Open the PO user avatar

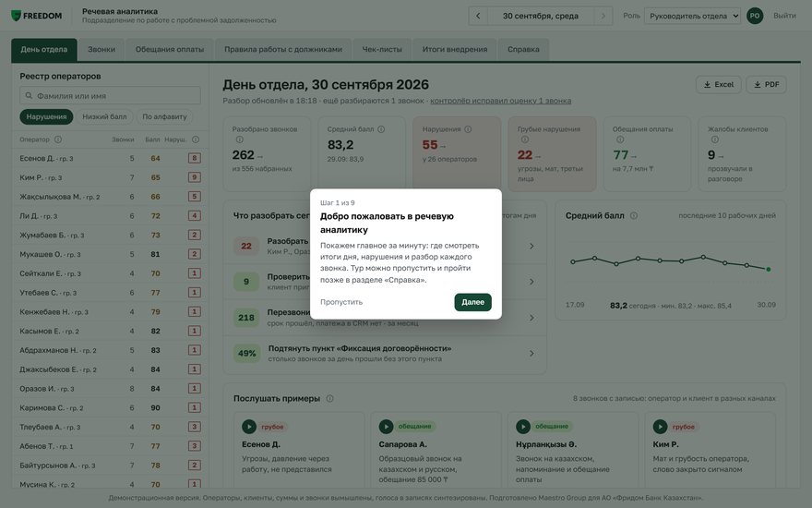coord(755,16)
